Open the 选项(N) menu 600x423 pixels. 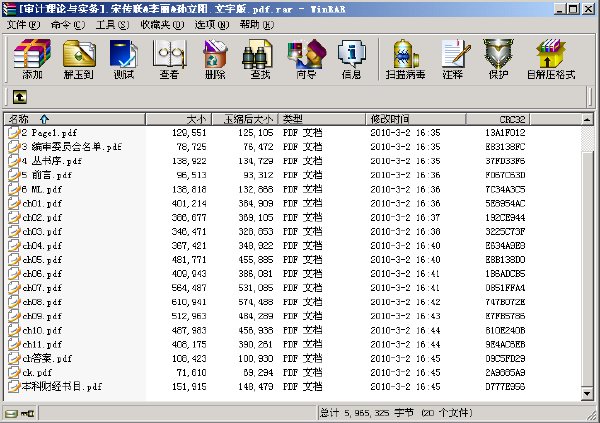[x=212, y=25]
